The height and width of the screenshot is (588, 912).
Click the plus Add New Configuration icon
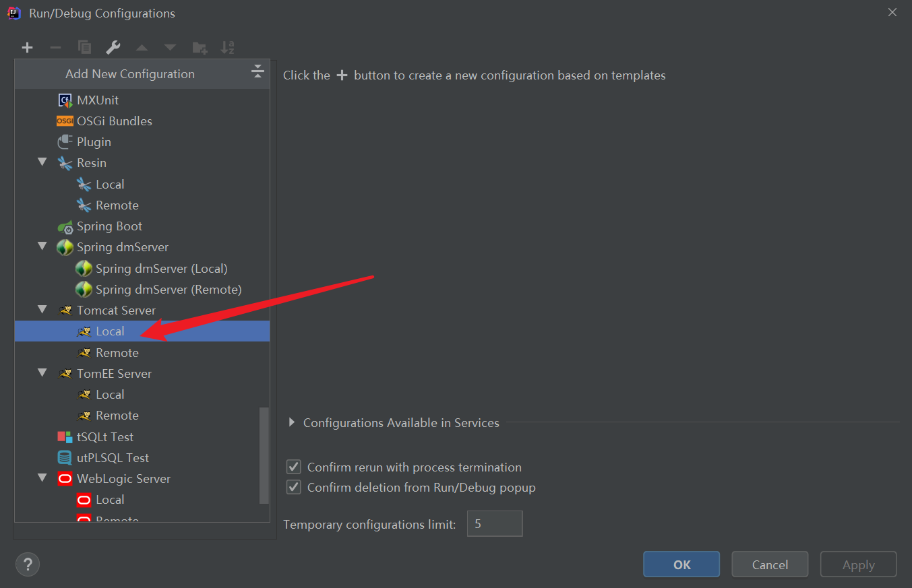tap(27, 48)
